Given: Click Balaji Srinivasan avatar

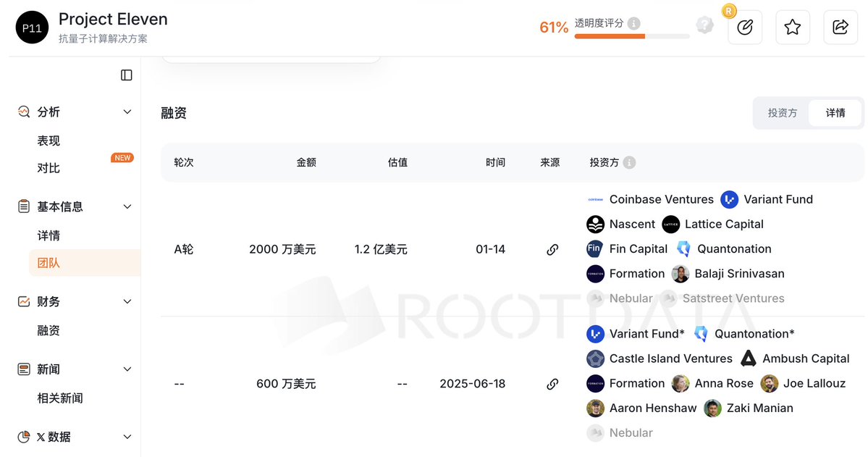Looking at the screenshot, I should pos(681,274).
